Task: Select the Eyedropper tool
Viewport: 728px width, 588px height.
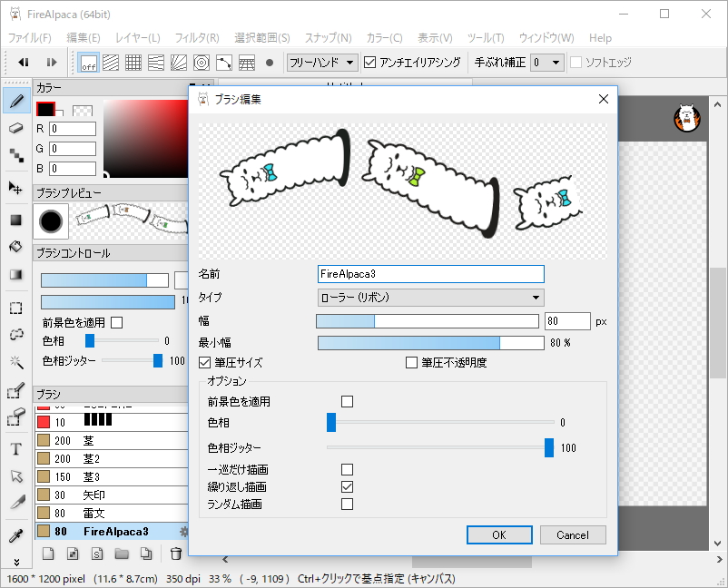Action: click(x=15, y=535)
